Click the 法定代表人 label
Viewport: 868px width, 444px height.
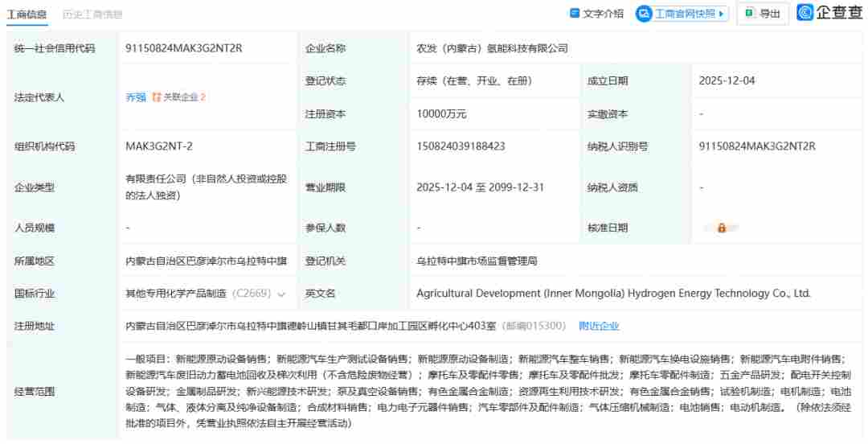(39, 97)
